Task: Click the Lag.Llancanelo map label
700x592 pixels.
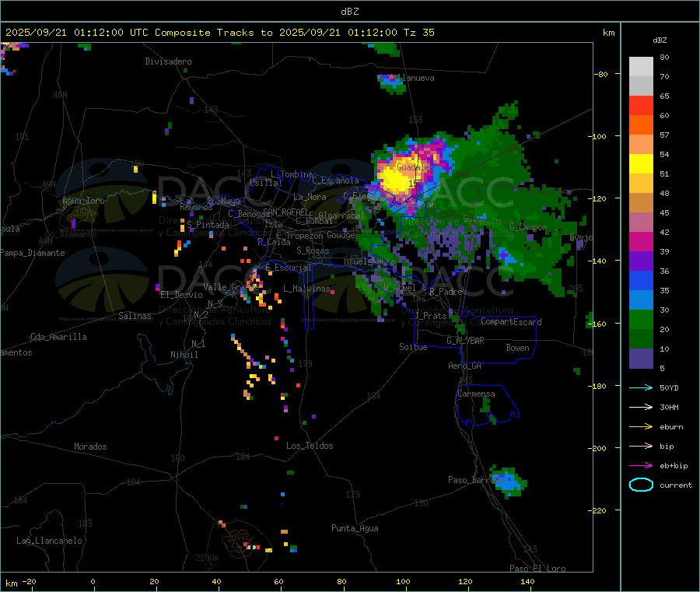Action: click(x=49, y=541)
